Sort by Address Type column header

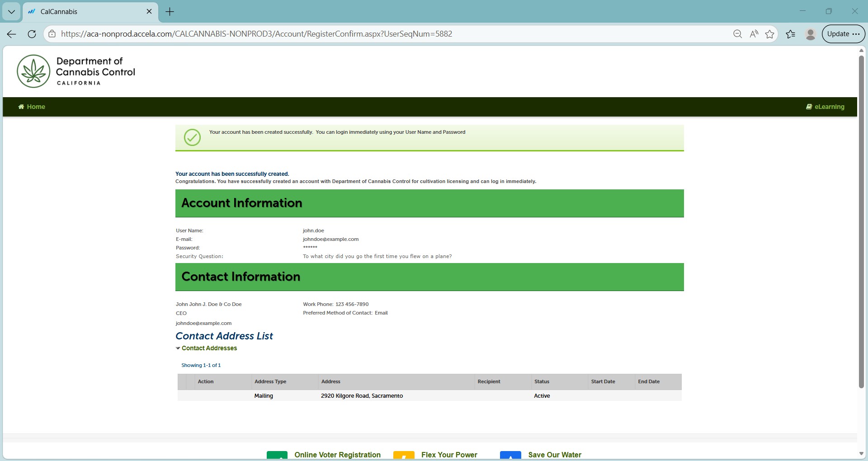click(x=270, y=381)
